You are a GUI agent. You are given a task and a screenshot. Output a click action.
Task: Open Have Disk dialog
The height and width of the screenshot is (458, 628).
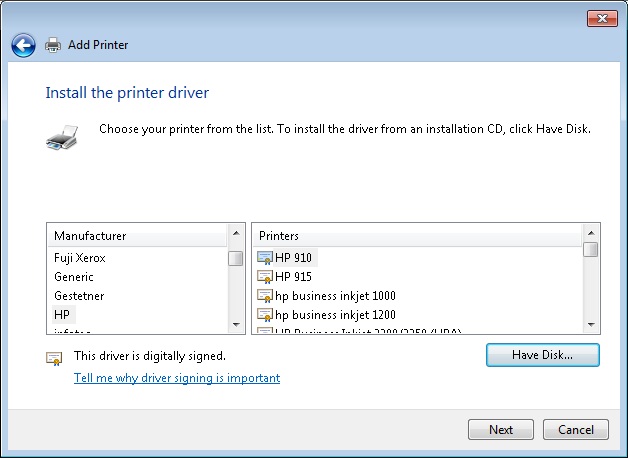coord(542,355)
